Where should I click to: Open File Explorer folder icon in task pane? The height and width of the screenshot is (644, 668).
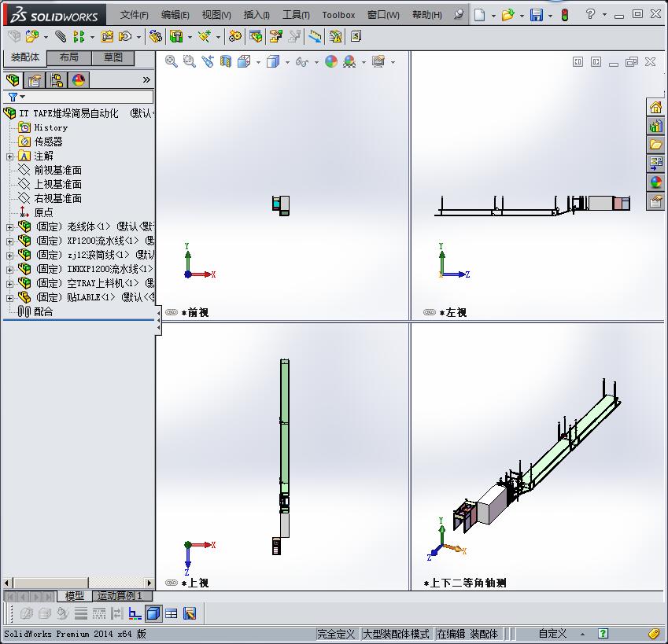point(655,145)
